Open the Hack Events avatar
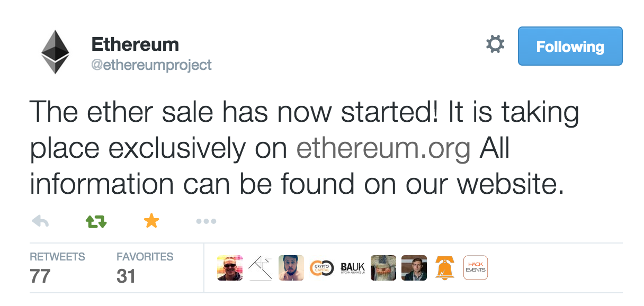Screen dimensions: 644x306 [x=475, y=268]
